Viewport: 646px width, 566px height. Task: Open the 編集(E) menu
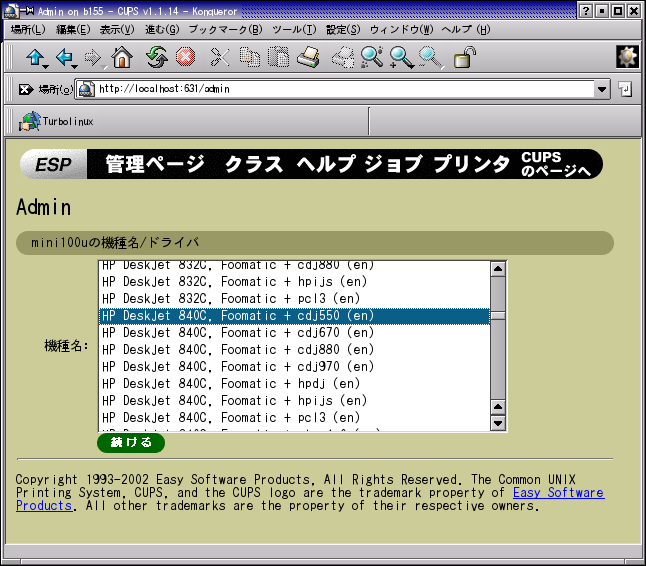pyautogui.click(x=73, y=30)
